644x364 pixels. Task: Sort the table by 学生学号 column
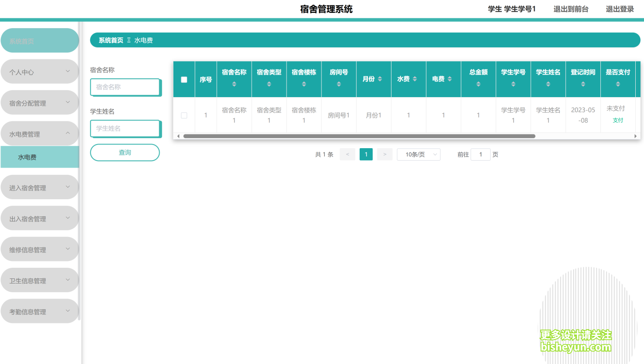coord(513,84)
